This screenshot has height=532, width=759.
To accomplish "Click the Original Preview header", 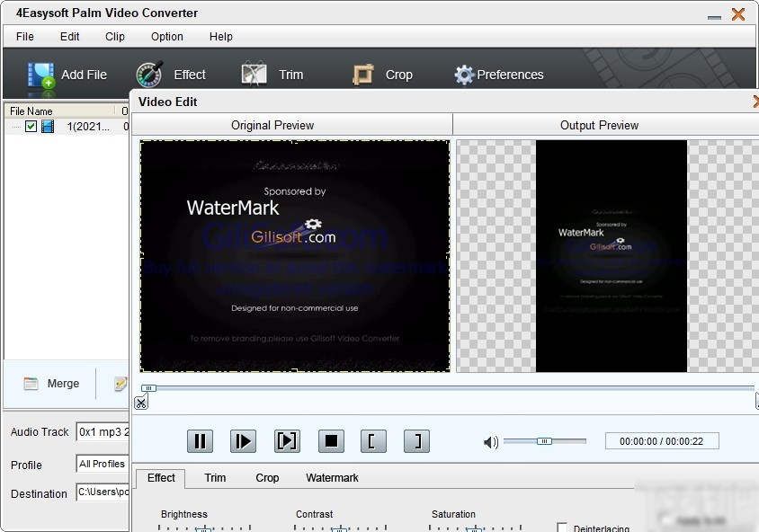I will [x=292, y=125].
